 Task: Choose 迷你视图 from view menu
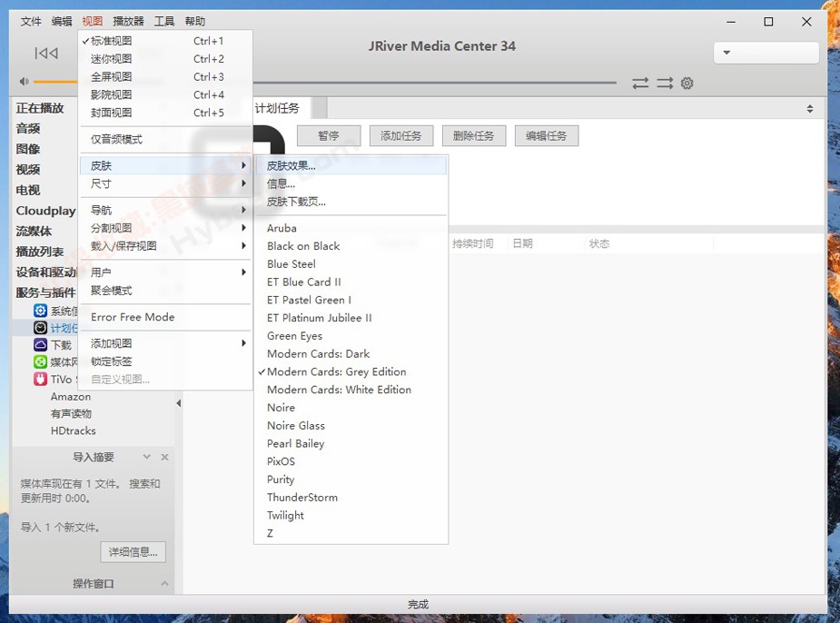click(165, 59)
